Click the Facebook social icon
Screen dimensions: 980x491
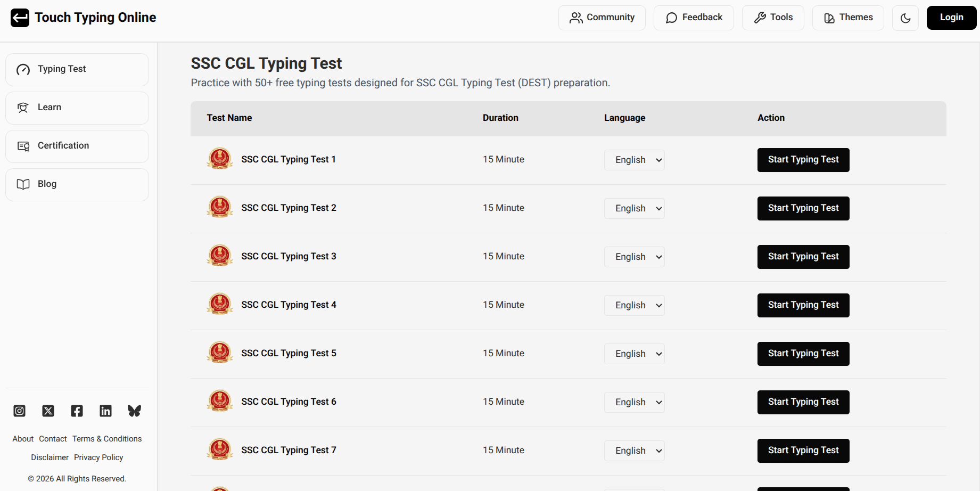[x=77, y=411]
